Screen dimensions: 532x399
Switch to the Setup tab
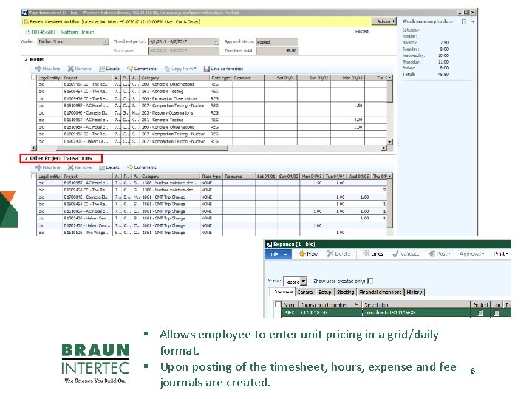324,292
